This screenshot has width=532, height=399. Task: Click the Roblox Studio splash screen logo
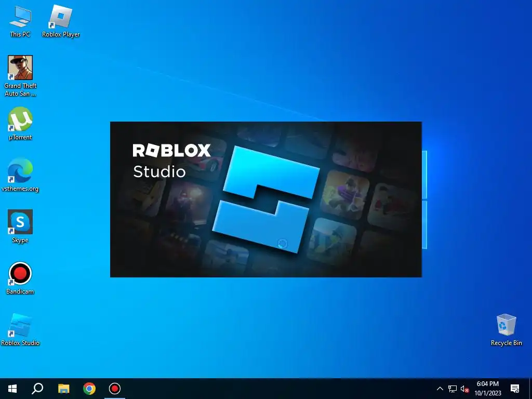tap(265, 199)
